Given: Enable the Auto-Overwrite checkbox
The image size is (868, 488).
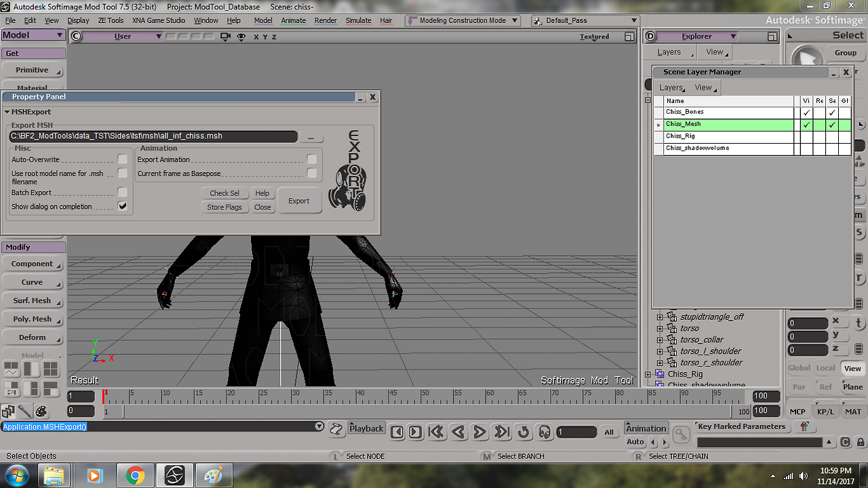Looking at the screenshot, I should (x=123, y=159).
